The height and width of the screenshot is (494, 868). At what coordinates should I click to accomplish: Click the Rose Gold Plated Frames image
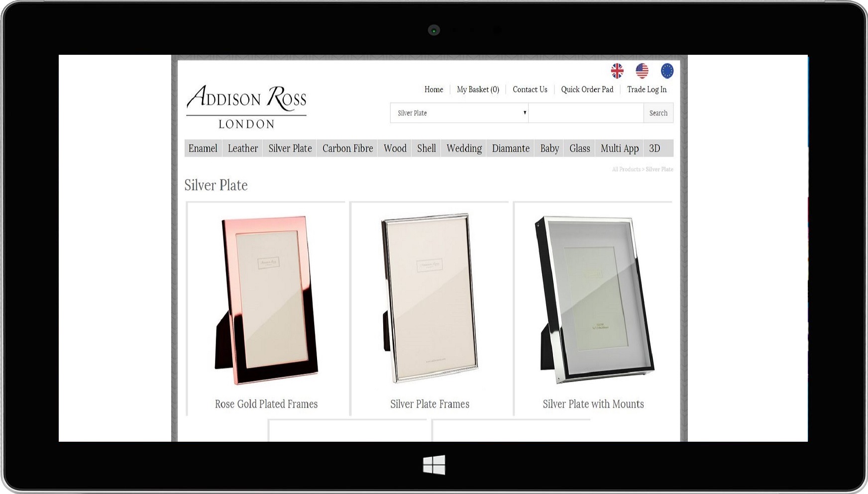point(266,300)
